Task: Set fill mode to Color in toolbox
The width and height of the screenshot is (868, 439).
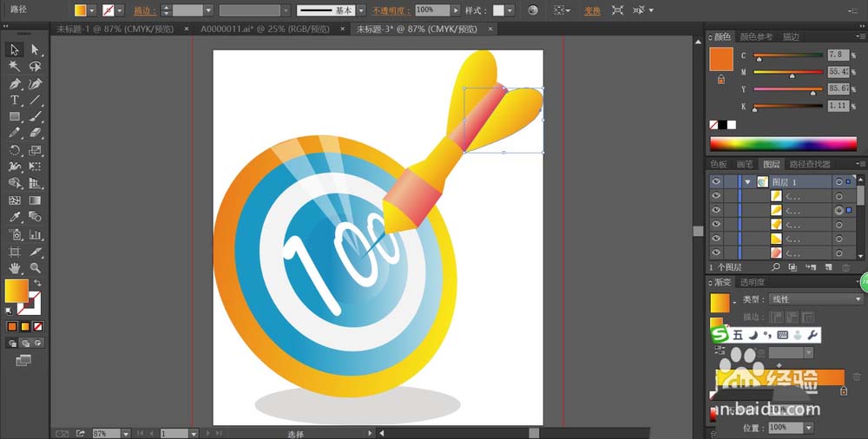Action: pos(12,326)
